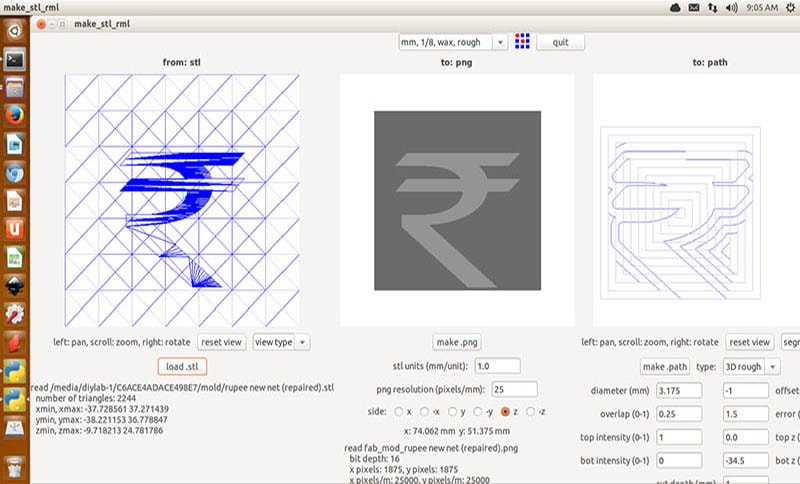Click the toolpath preview canvas
The height and width of the screenshot is (484, 800).
[x=696, y=200]
